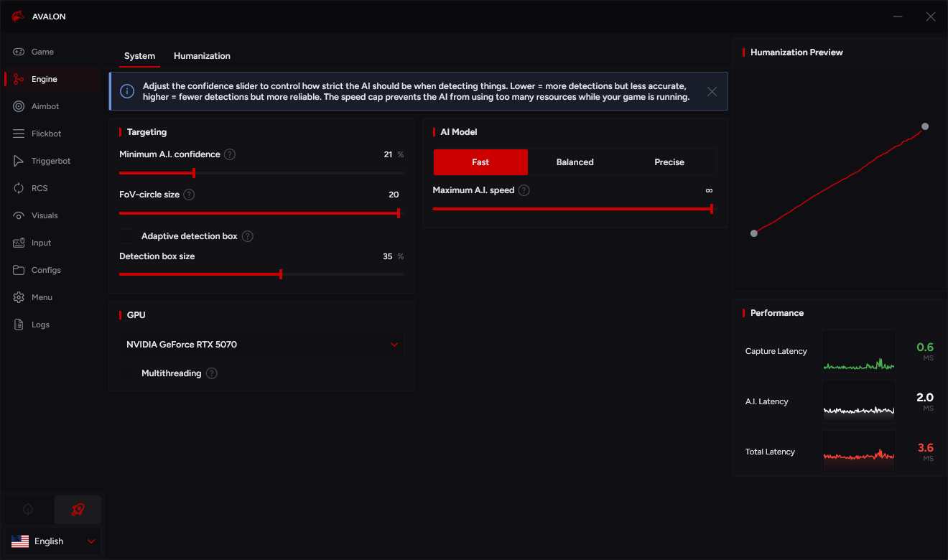
Task: Click the Minimum A.I. confidence slider track
Action: point(261,173)
